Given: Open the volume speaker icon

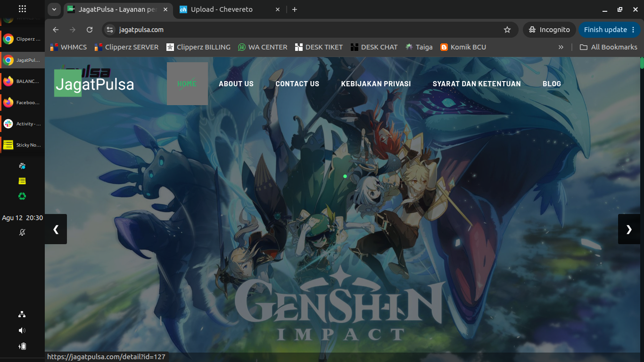Looking at the screenshot, I should (x=22, y=330).
